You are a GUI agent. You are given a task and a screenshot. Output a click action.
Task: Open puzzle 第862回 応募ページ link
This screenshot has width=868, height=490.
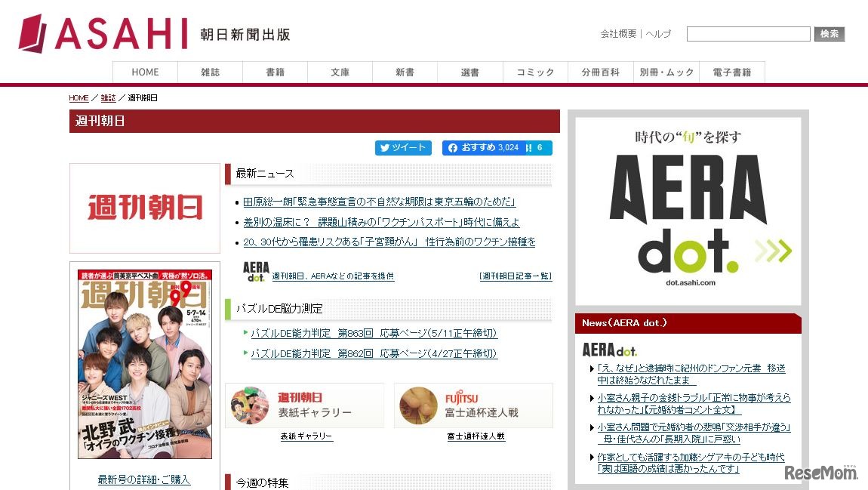pos(374,353)
